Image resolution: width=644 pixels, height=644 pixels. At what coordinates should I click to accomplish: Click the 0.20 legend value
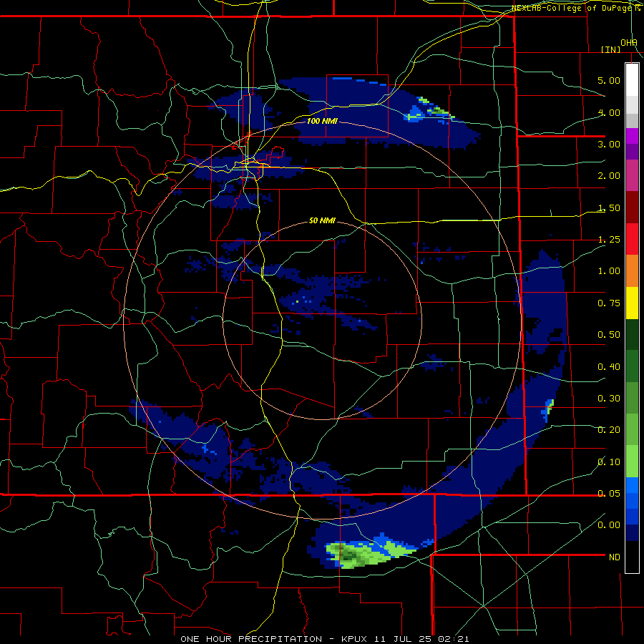[609, 430]
